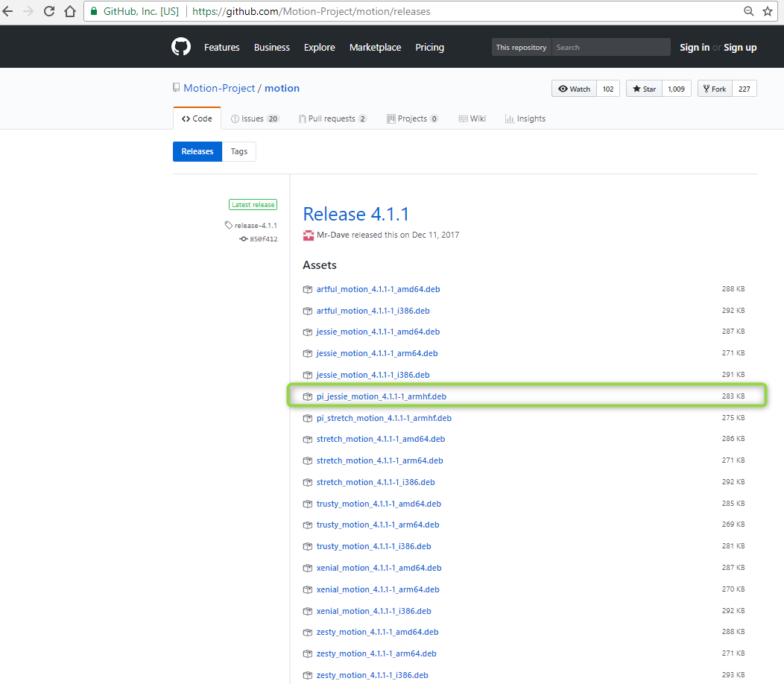The image size is (784, 684).
Task: Download stretch_motion_4.1.1-1_i386.deb
Action: (376, 483)
